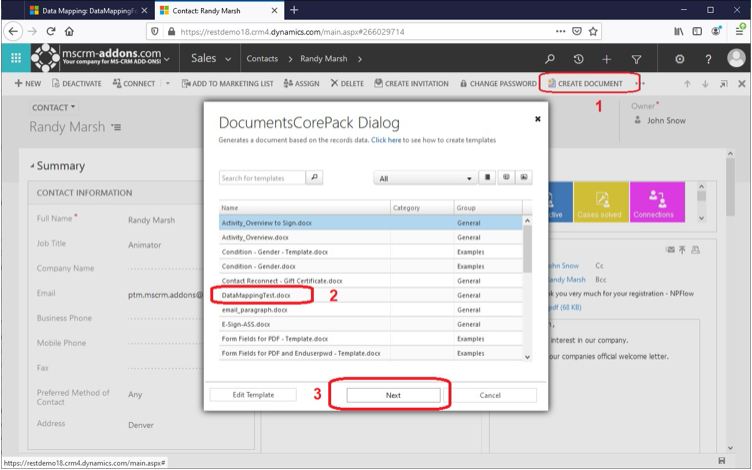This screenshot has height=470, width=752.
Task: Expand the mscrm-addons logo dropdown chevron
Action: (166, 59)
